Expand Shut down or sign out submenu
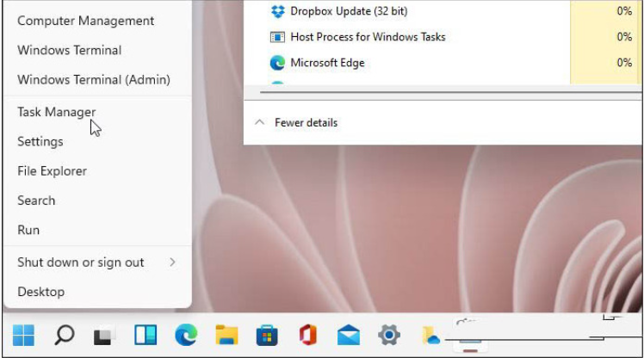The height and width of the screenshot is (358, 644). (95, 262)
